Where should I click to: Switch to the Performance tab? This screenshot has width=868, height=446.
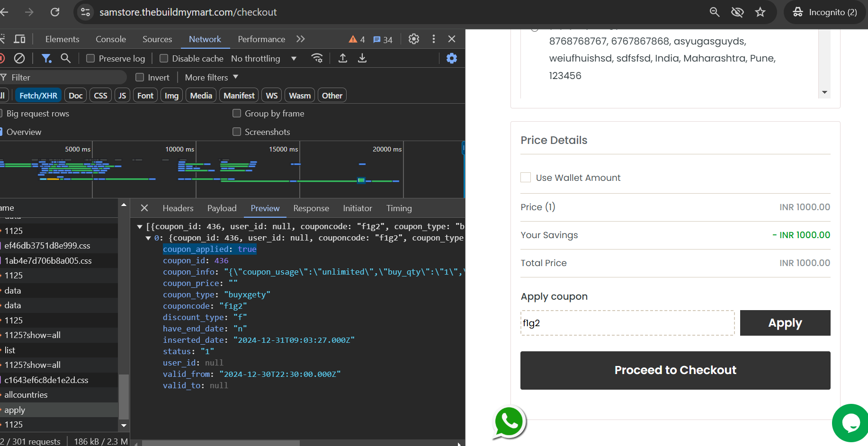pyautogui.click(x=261, y=39)
